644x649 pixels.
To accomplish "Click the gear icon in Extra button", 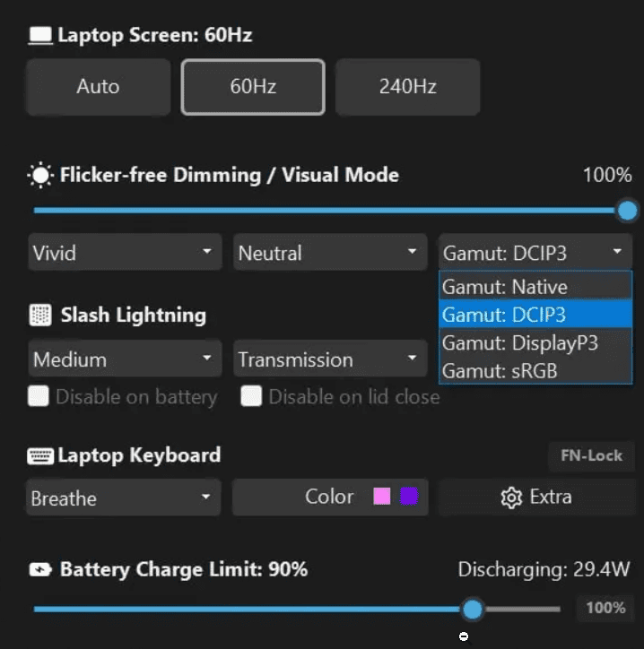I will [511, 498].
